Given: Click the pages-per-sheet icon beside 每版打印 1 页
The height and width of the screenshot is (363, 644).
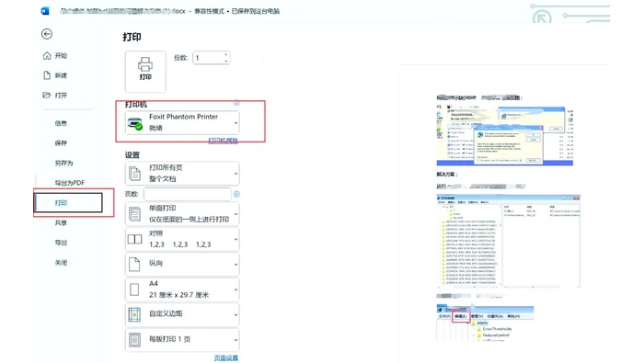Looking at the screenshot, I should click(134, 340).
